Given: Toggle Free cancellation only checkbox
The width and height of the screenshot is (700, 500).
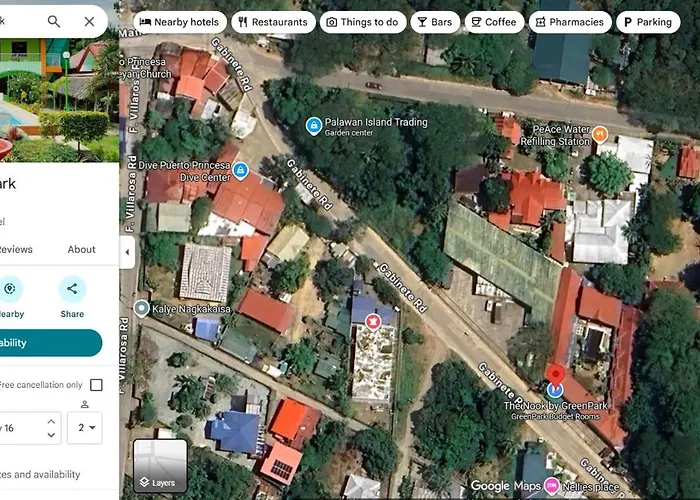Looking at the screenshot, I should [96, 385].
